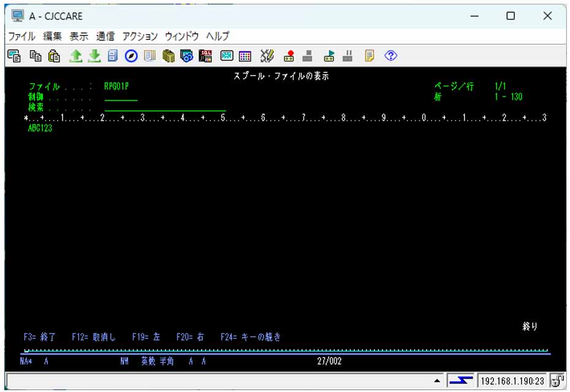Click the blue compass icon
Screen dimensions: 570x392
131,56
